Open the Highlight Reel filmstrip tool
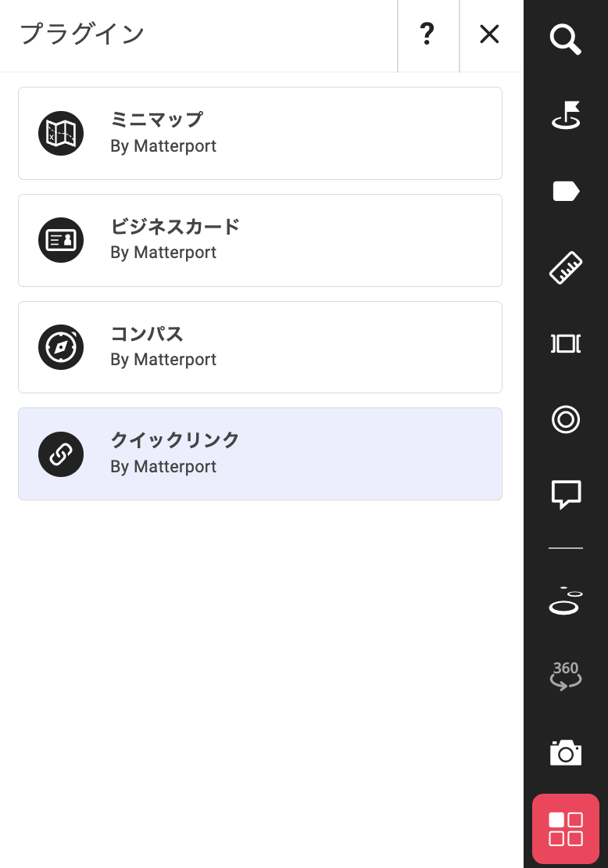Viewport: 608px width, 868px height. point(565,344)
